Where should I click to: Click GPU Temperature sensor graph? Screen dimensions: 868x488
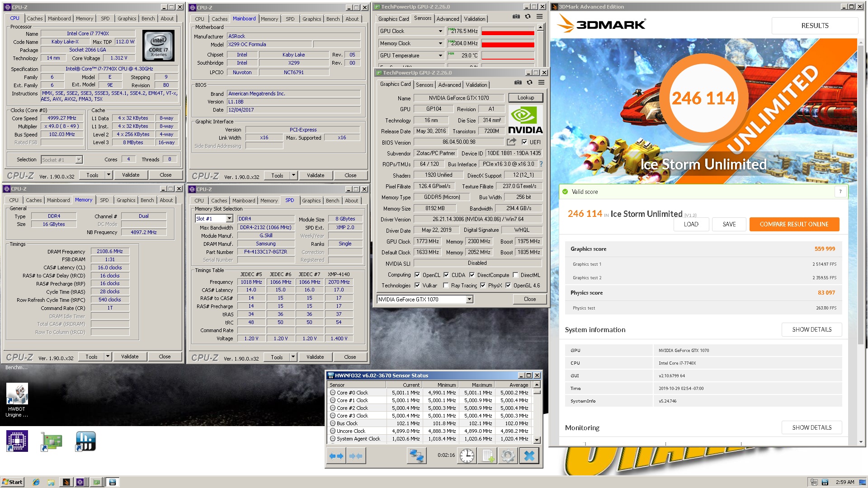pyautogui.click(x=508, y=56)
